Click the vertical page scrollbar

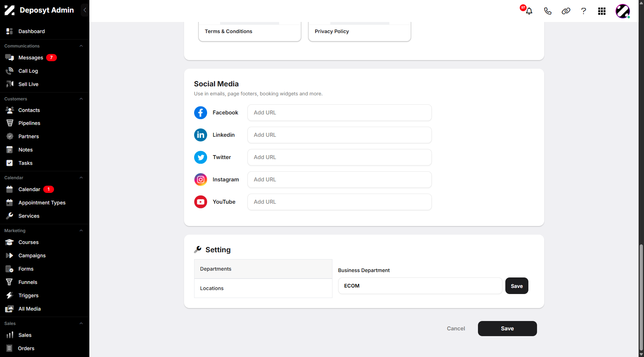(x=641, y=298)
